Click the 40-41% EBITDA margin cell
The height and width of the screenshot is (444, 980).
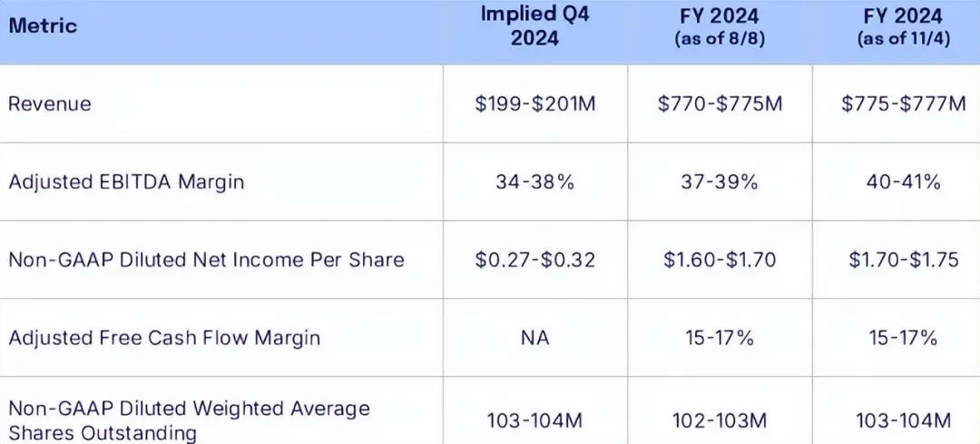click(903, 182)
